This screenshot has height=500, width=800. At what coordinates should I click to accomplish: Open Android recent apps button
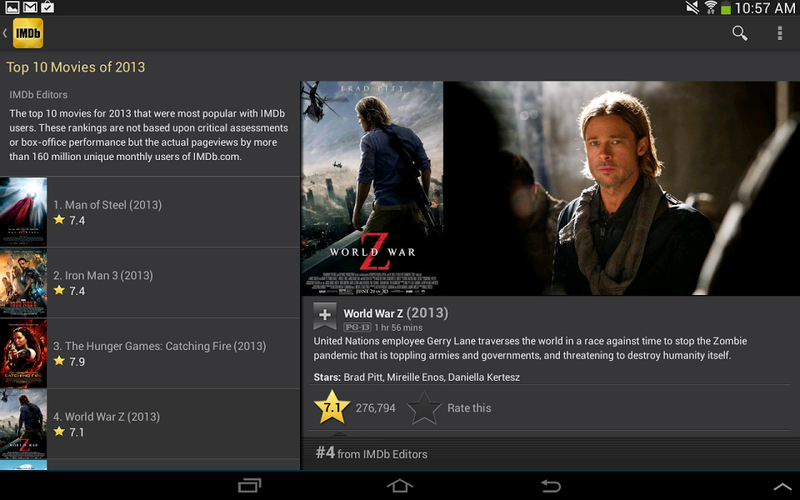[x=249, y=485]
